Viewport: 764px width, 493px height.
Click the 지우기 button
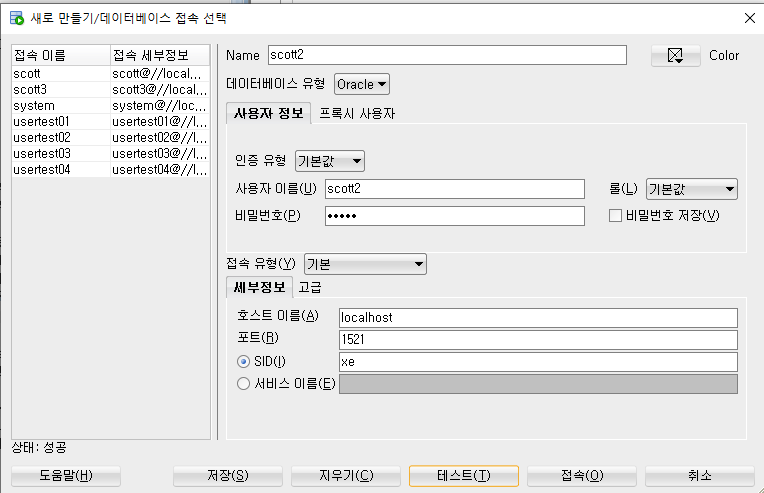coord(346,475)
